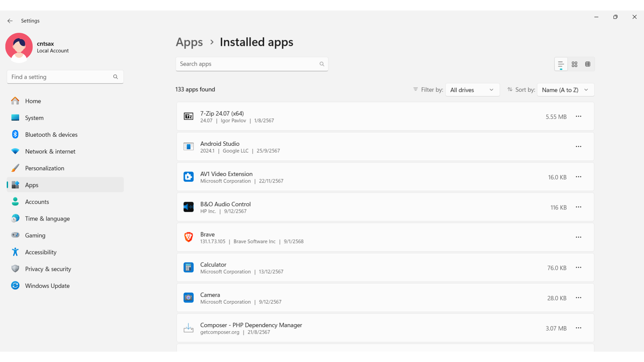Open more options for B&O Audio Control
The height and width of the screenshot is (362, 644).
click(579, 207)
